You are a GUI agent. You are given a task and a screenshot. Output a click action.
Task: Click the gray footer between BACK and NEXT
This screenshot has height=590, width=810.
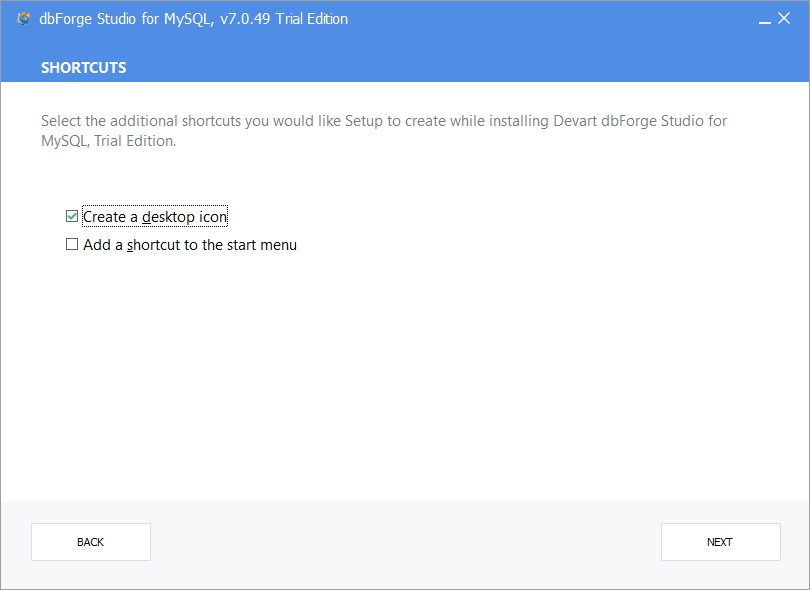coord(405,542)
